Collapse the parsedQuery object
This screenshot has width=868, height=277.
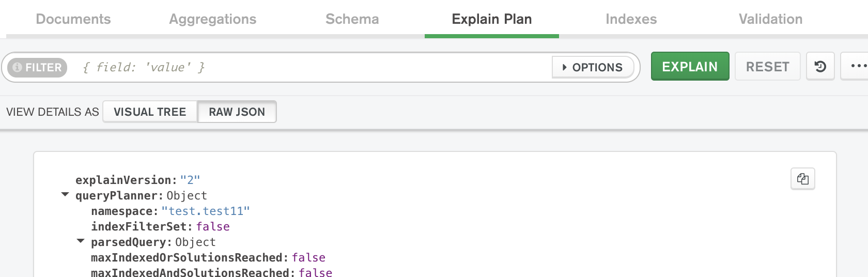pos(81,241)
